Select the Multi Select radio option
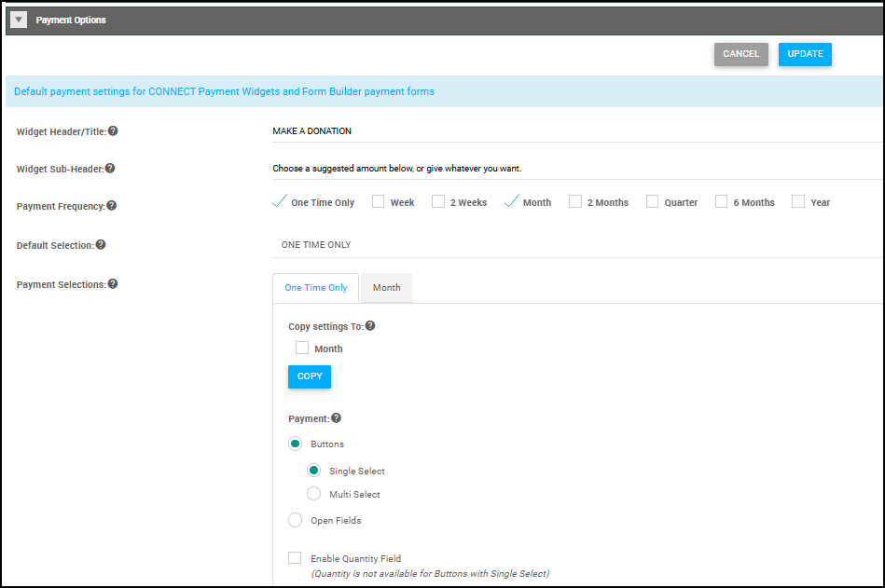Viewport: 885px width, 588px height. (x=314, y=494)
